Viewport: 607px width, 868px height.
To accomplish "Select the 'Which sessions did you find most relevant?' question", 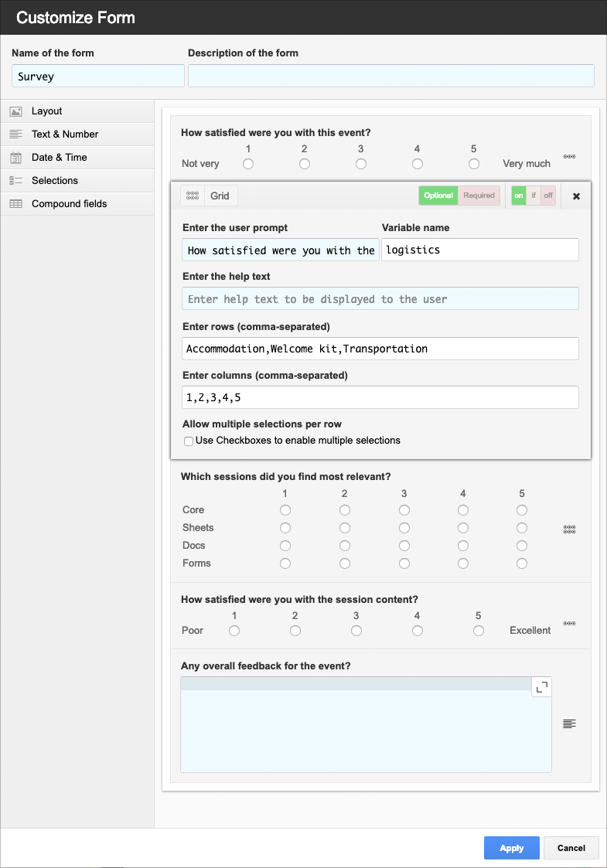I will point(286,477).
